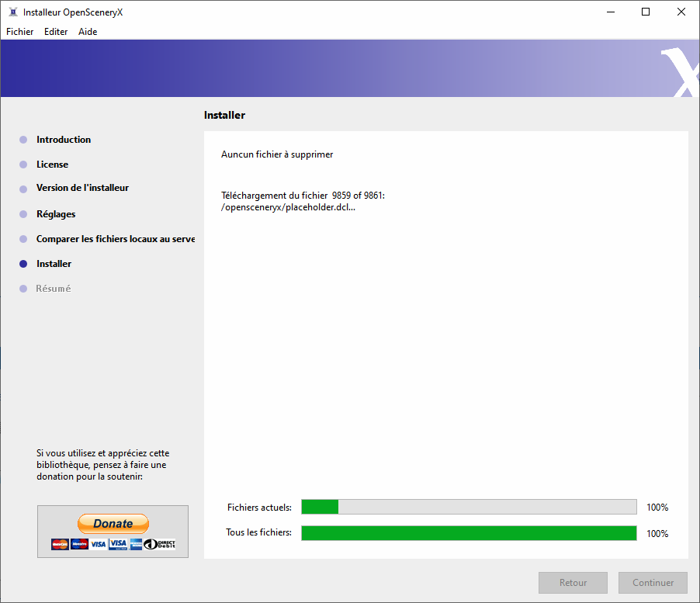The height and width of the screenshot is (603, 700).
Task: Select the Version de l'installeur step
Action: click(x=82, y=188)
